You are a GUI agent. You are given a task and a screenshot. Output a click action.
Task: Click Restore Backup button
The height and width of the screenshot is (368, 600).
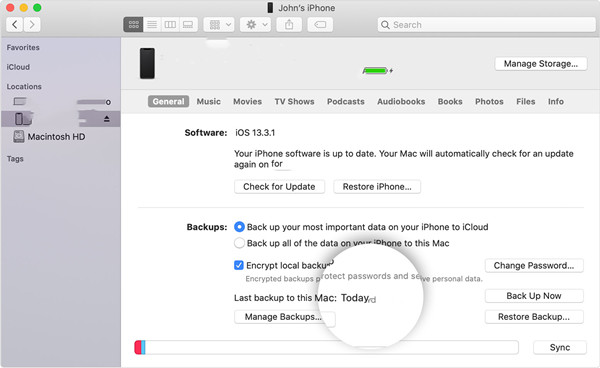[x=534, y=317]
